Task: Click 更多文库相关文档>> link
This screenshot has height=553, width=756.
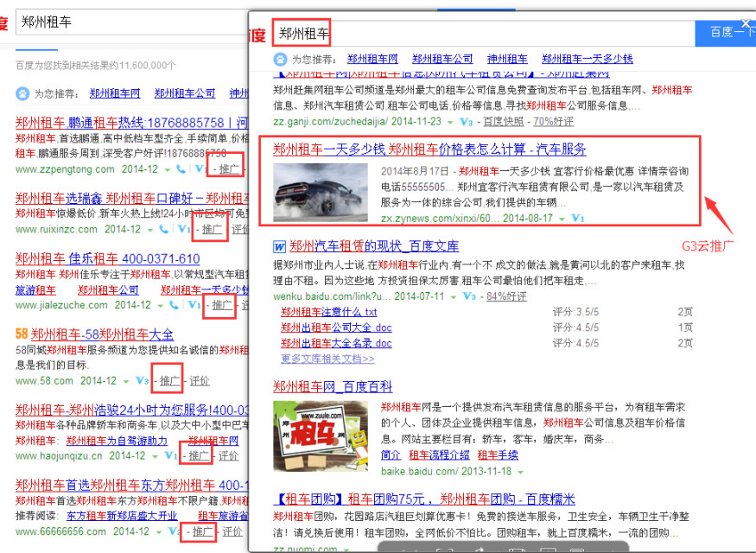Action: tap(327, 359)
